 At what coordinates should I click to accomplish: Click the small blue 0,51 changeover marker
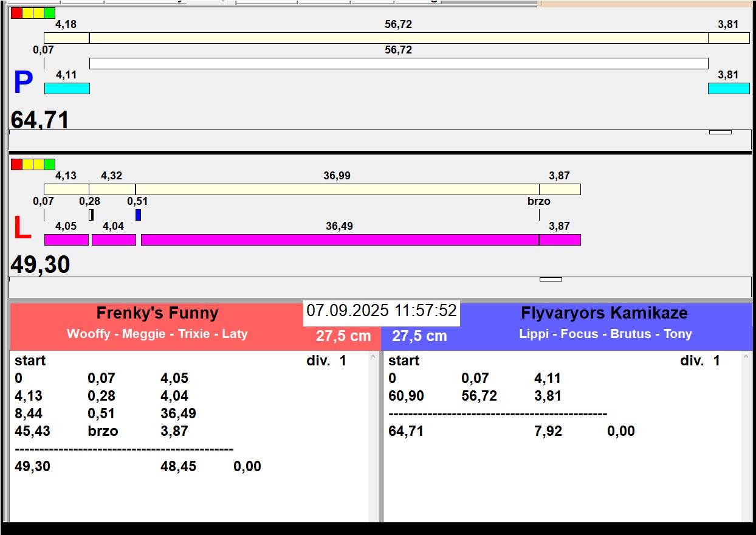coord(138,215)
